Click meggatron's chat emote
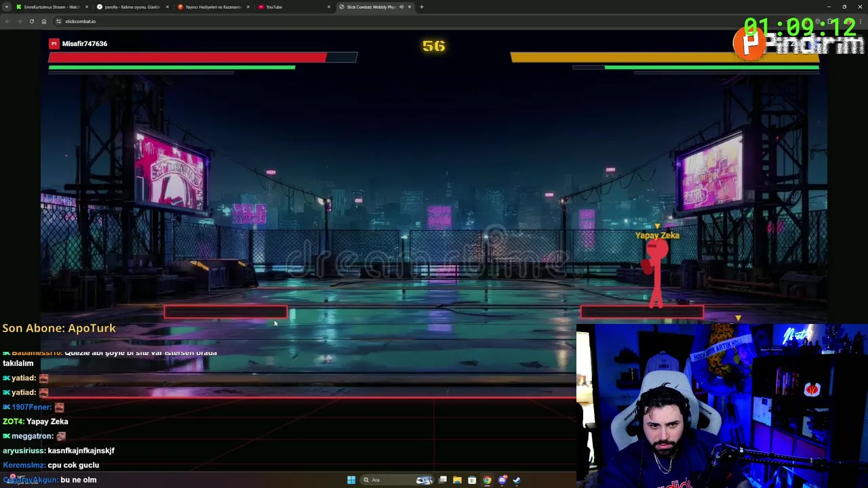Screen dimensions: 868x488 coord(61,436)
